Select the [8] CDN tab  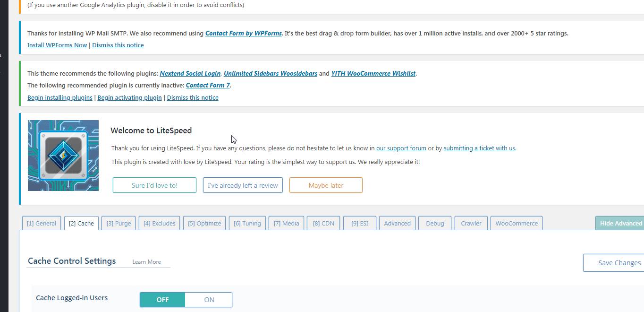[323, 223]
